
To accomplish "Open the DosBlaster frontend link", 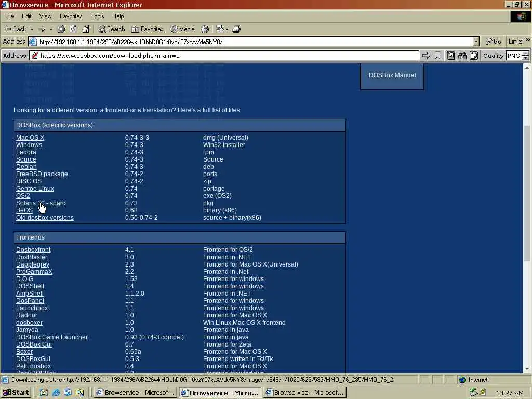I will click(x=32, y=257).
